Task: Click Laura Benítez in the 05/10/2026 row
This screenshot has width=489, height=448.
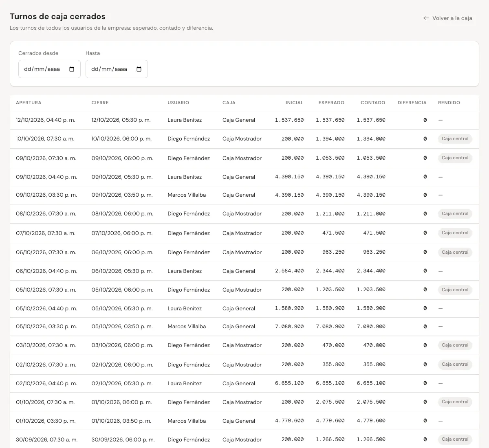Action: point(185,309)
